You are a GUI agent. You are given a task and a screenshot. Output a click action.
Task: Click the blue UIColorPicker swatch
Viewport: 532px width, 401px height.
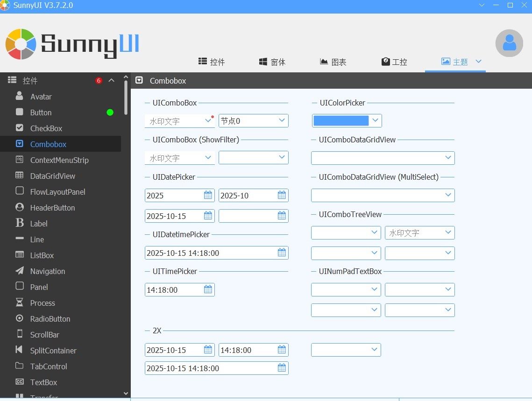341,121
